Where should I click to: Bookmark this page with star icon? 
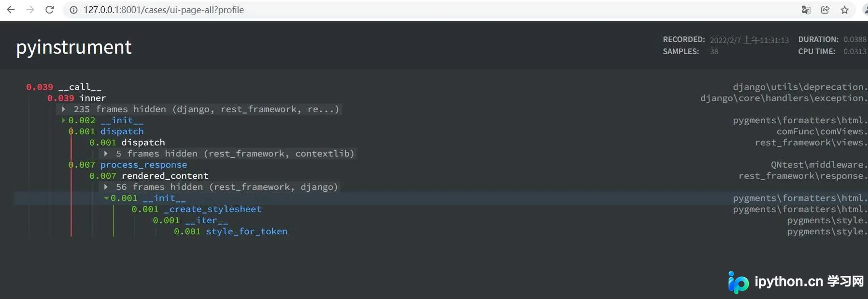(x=844, y=10)
